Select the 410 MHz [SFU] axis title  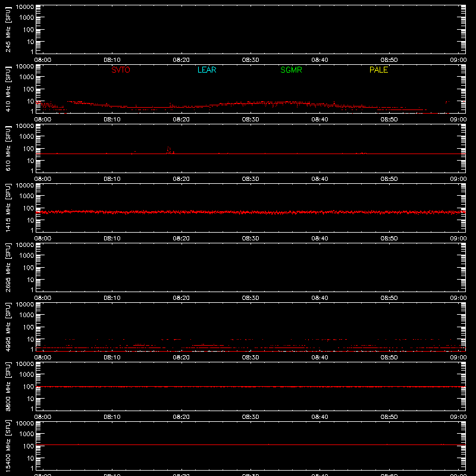coord(8,89)
